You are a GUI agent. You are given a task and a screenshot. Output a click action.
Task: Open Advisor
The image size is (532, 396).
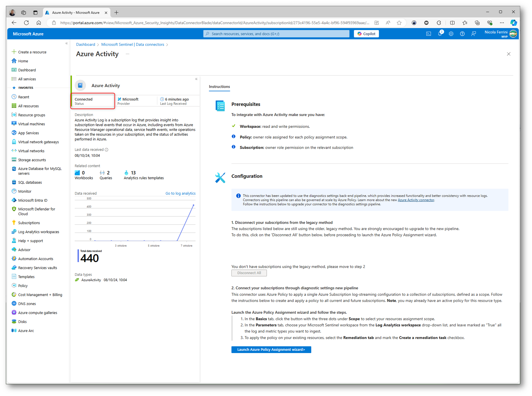pyautogui.click(x=21, y=249)
